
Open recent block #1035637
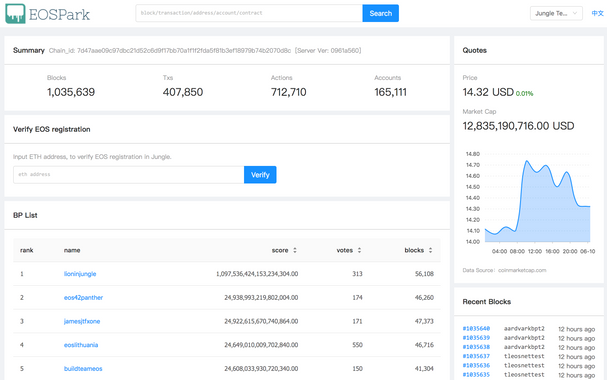click(x=476, y=356)
